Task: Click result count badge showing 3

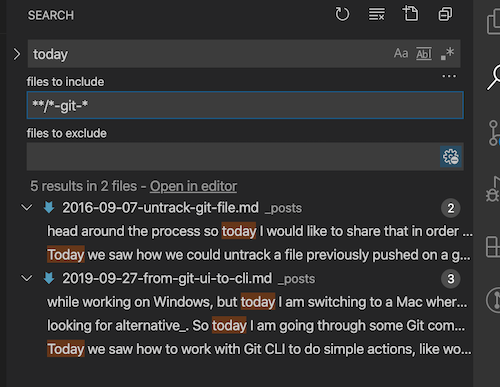Action: click(x=451, y=279)
